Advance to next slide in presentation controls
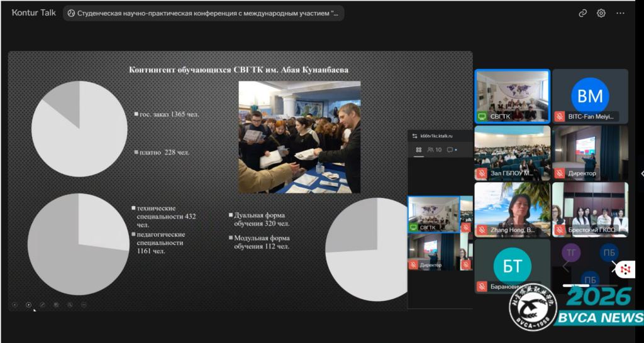Viewport: 644px width, 343px height. pos(28,305)
